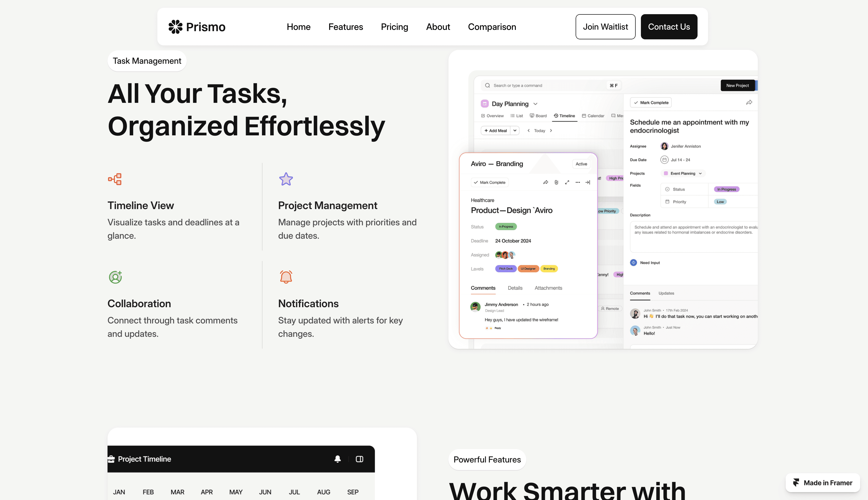
Task: Toggle Mark Complete on the endocrinologist task
Action: pos(651,103)
